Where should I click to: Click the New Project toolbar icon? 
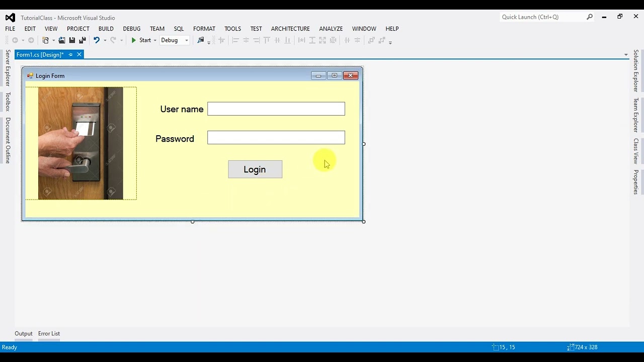pyautogui.click(x=46, y=40)
